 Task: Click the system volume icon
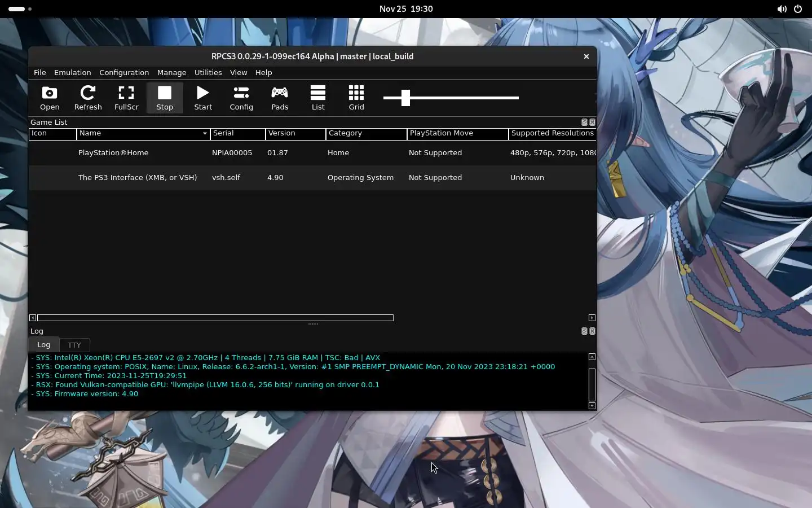782,9
